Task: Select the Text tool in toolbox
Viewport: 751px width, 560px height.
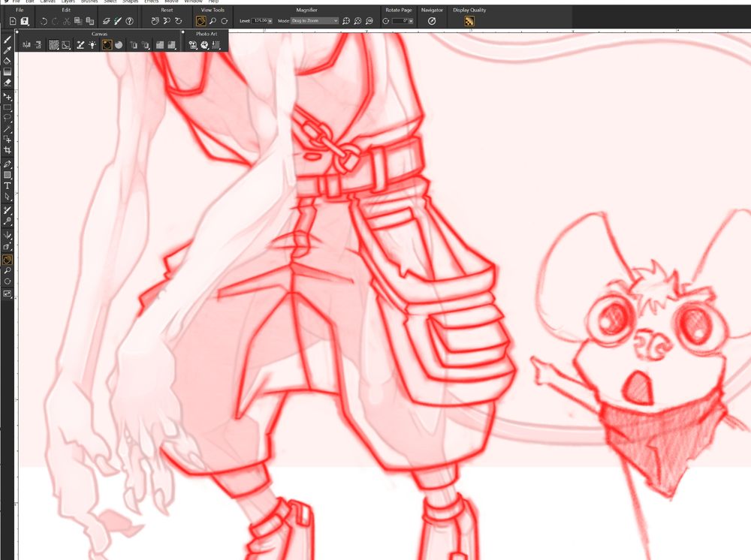Action: (x=8, y=185)
